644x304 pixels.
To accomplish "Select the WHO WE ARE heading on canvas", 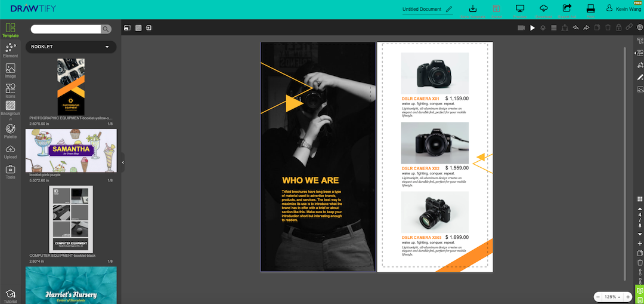I will pos(311,180).
